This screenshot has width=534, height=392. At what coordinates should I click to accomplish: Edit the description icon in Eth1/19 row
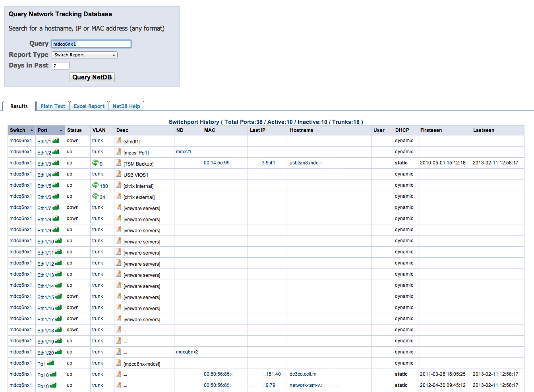tap(119, 340)
